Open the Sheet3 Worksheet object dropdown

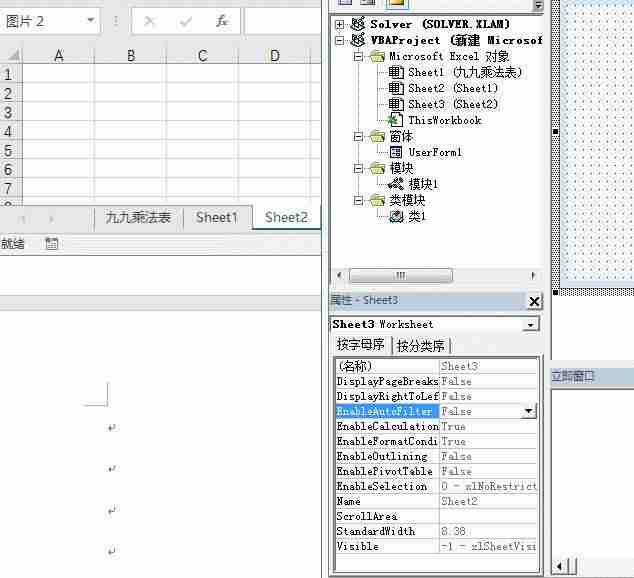[530, 325]
